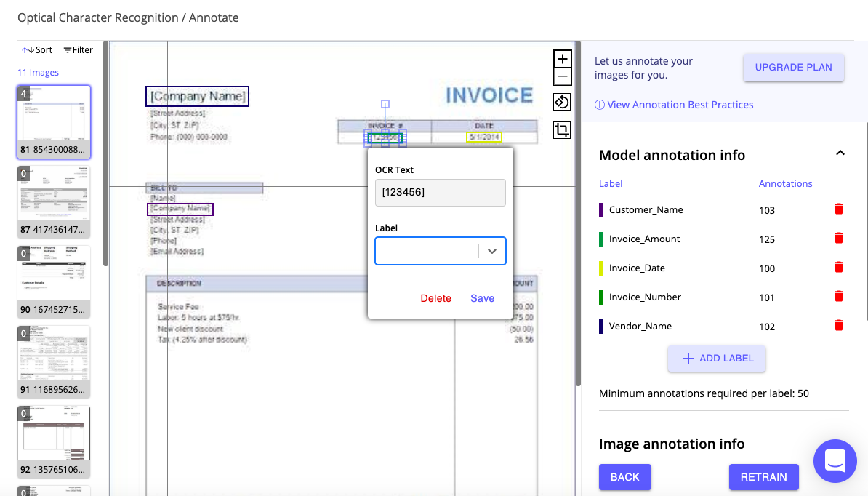Select the crop tool
Screen dimensions: 868x496
(x=562, y=129)
